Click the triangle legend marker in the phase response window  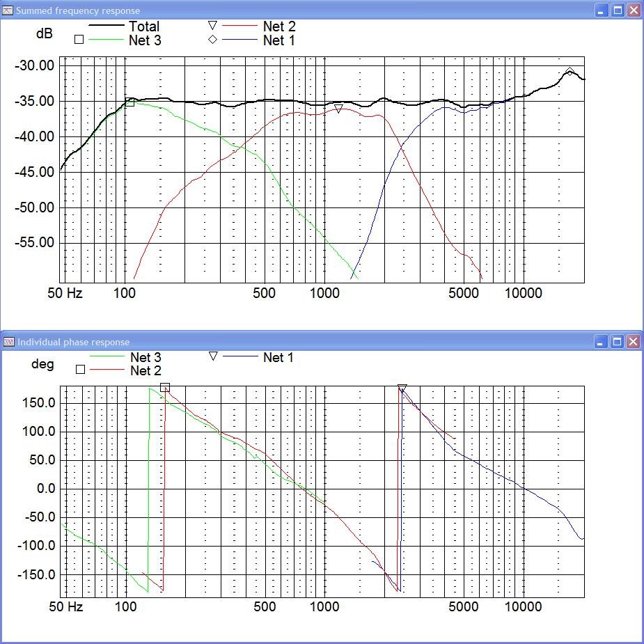[213, 356]
